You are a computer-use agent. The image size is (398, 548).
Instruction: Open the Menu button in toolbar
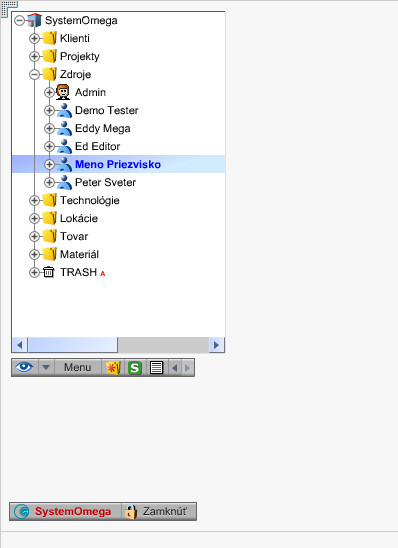pos(78,367)
